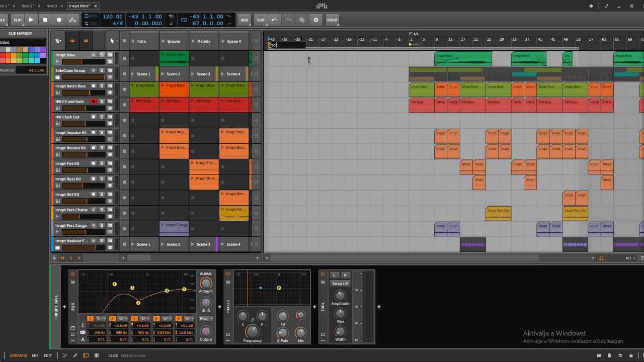This screenshot has width=644, height=362.
Task: Toggle the Phaser device power button
Action: (228, 274)
